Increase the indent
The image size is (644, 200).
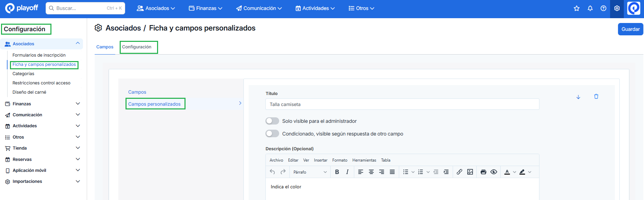(446, 172)
